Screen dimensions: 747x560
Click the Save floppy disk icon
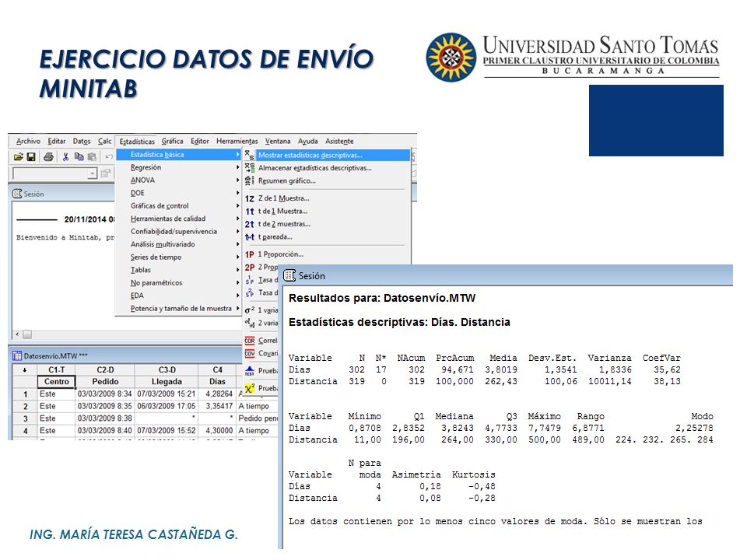(31, 156)
